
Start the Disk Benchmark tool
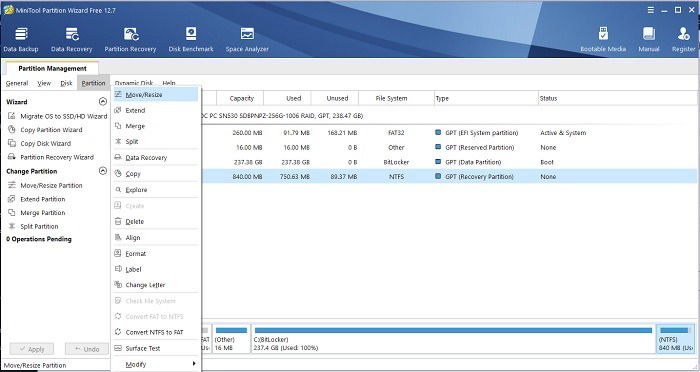point(191,40)
